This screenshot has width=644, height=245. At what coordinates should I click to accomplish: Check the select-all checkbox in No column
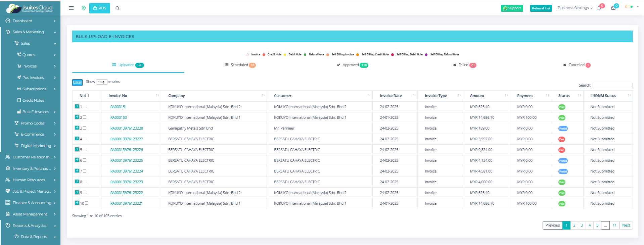tap(87, 95)
